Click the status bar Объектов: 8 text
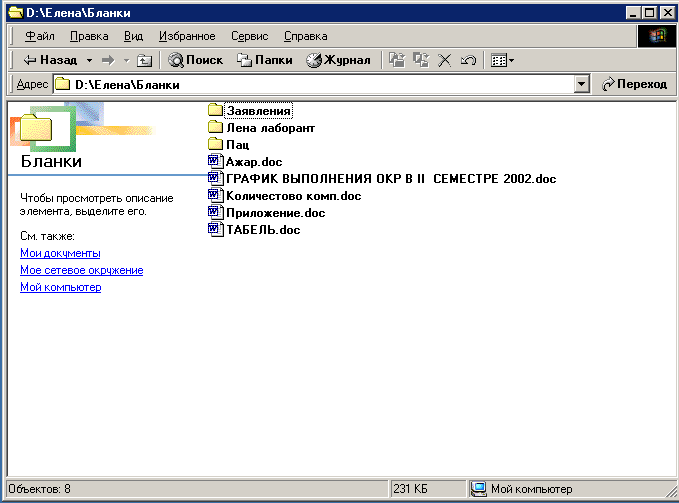The width and height of the screenshot is (679, 503). (39, 489)
